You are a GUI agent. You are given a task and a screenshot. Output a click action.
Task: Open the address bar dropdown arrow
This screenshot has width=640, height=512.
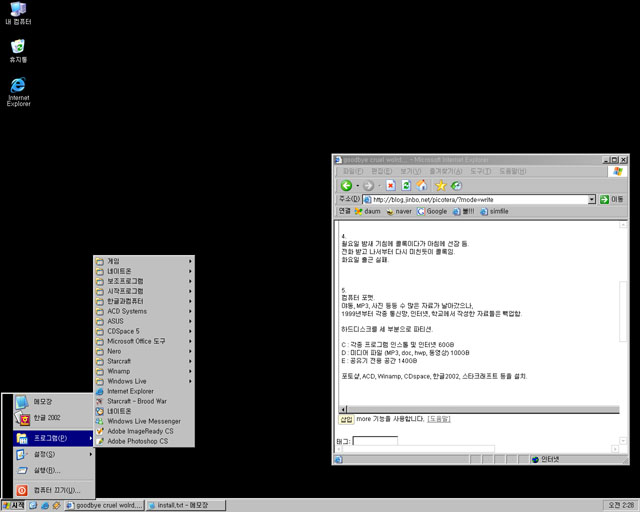(592, 199)
